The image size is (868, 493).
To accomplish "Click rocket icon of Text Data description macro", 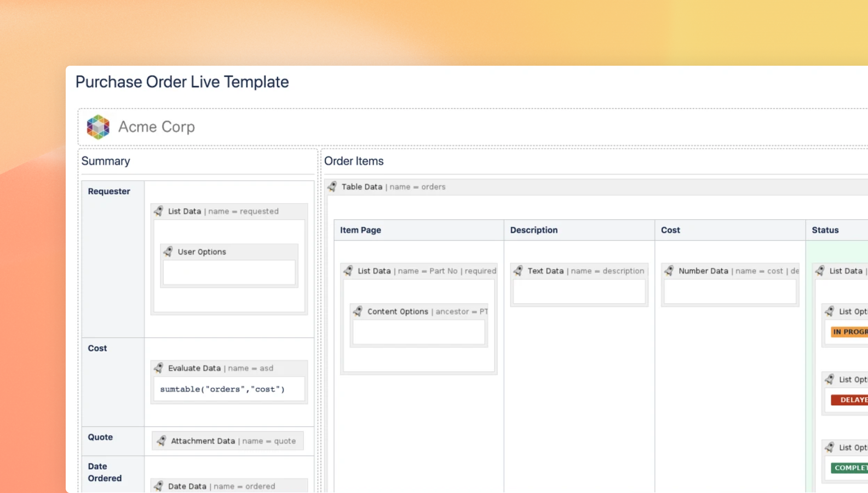I will click(x=518, y=271).
